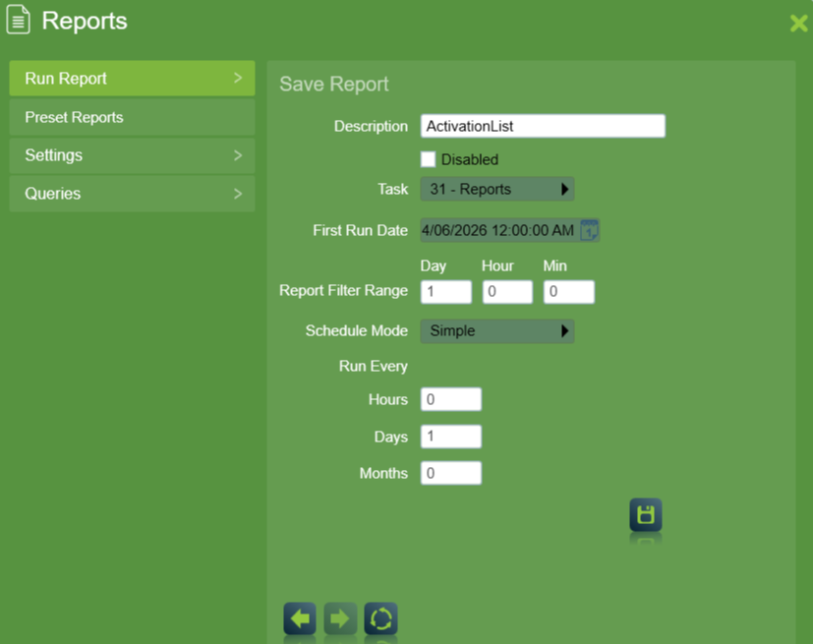Close the Reports panel with the X

(798, 23)
